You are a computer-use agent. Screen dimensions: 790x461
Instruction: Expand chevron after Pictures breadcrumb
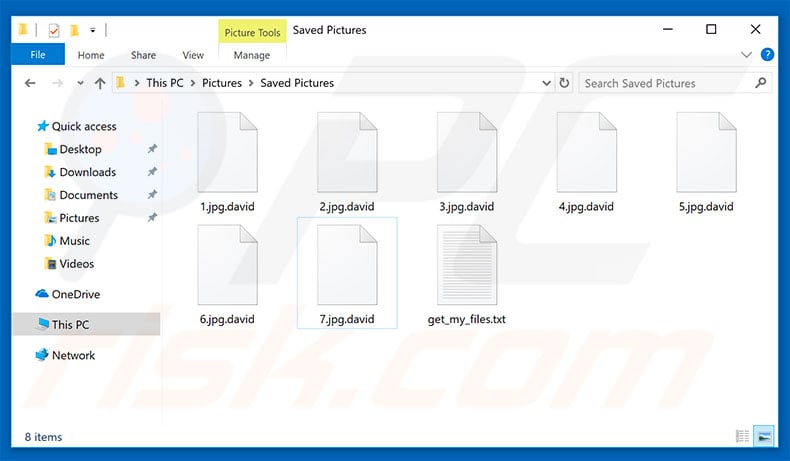pyautogui.click(x=251, y=83)
